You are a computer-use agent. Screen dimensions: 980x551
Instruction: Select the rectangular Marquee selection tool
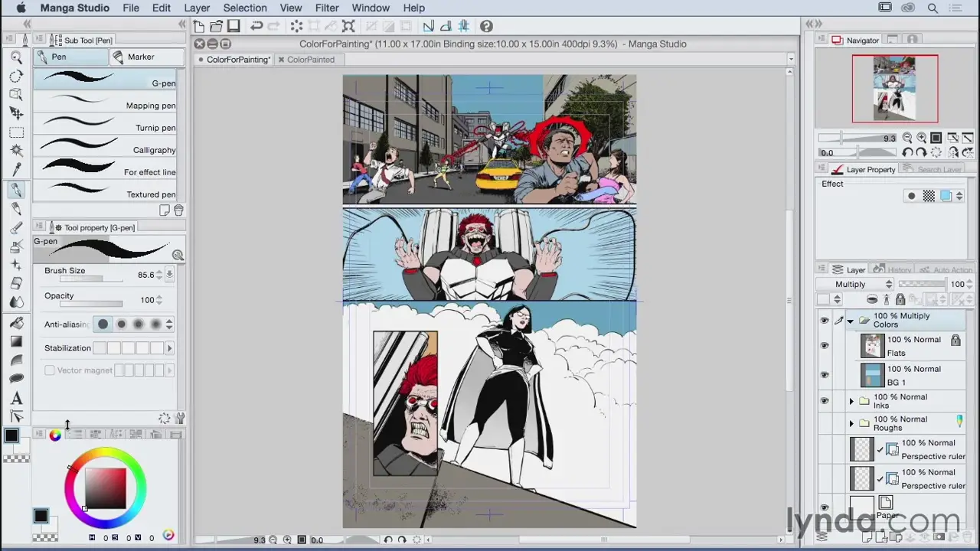click(16, 132)
